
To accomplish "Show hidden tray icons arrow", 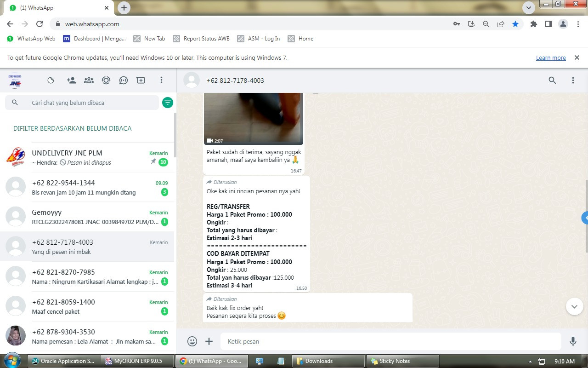I will (531, 362).
